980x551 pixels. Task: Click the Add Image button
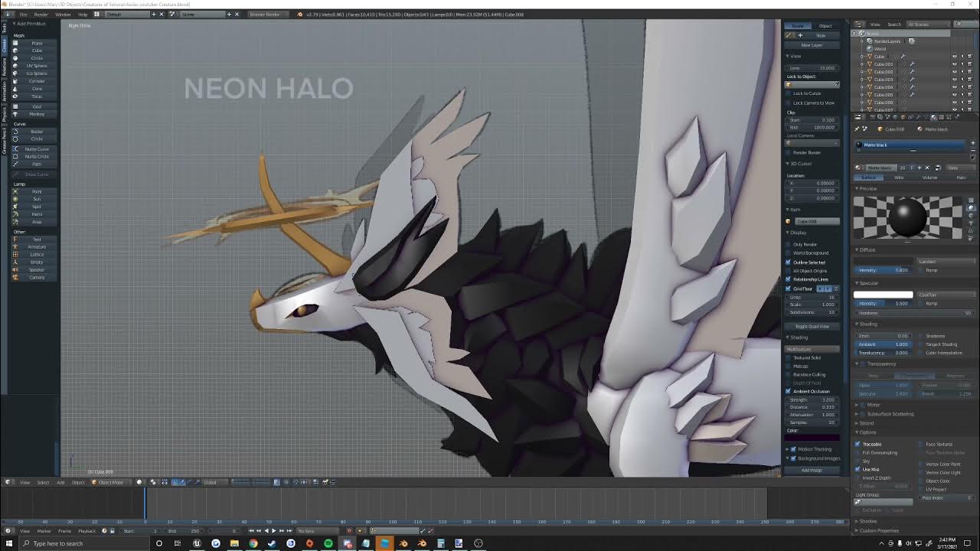[812, 470]
